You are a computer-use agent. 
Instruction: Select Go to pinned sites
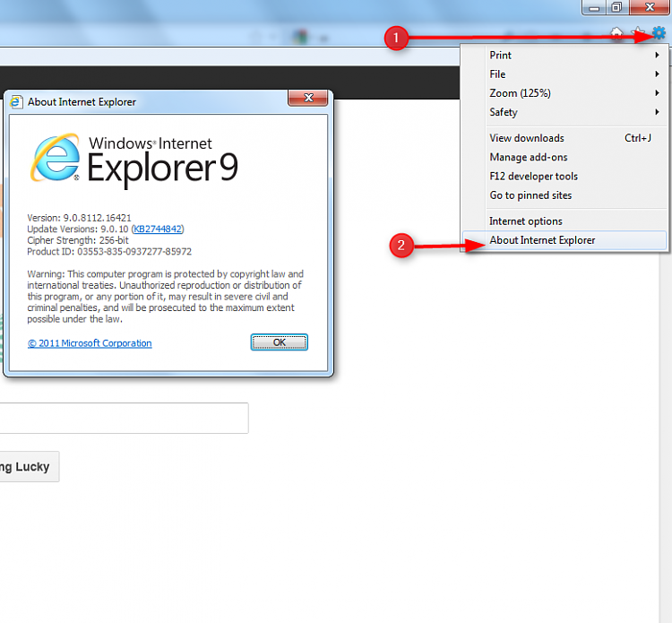(564, 195)
